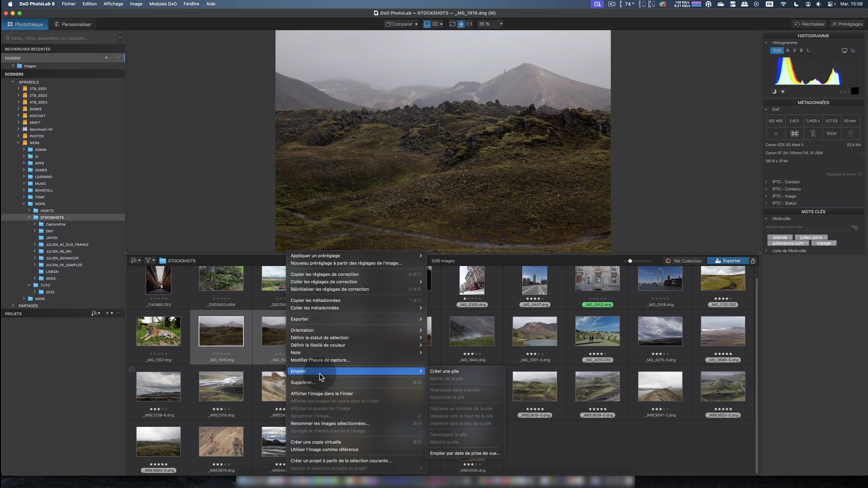Open the view mode dropdown arrow

441,24
